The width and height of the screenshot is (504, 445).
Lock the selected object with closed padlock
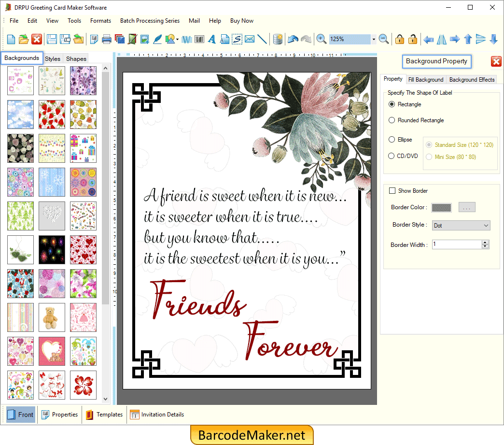(x=400, y=39)
